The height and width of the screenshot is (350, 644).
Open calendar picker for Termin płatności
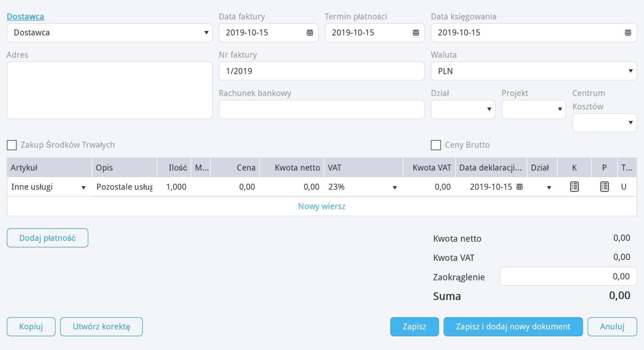coord(416,33)
